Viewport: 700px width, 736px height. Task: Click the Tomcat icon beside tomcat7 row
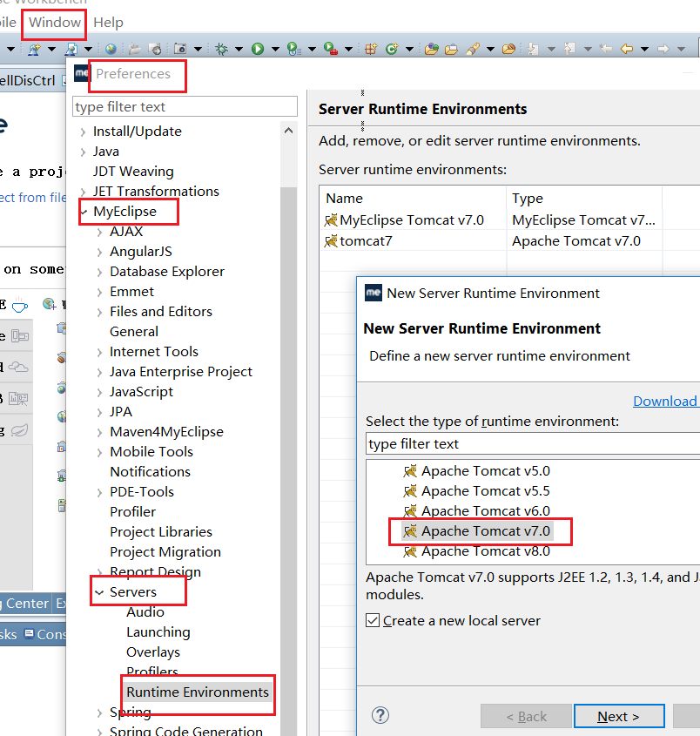(x=331, y=240)
